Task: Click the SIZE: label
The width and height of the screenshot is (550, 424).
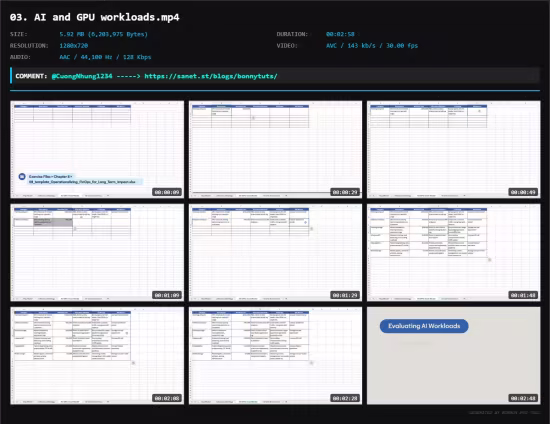Action: 19,34
